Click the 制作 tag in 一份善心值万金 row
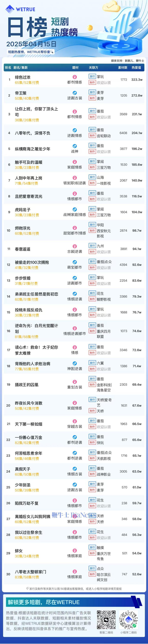Image resolution: width=148 pixels, height=644 pixels. [92, 443]
